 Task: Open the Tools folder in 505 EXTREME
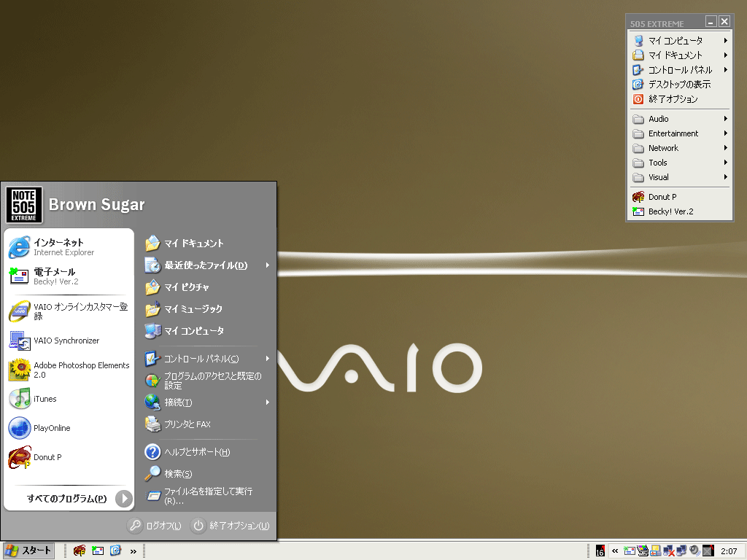click(x=681, y=163)
